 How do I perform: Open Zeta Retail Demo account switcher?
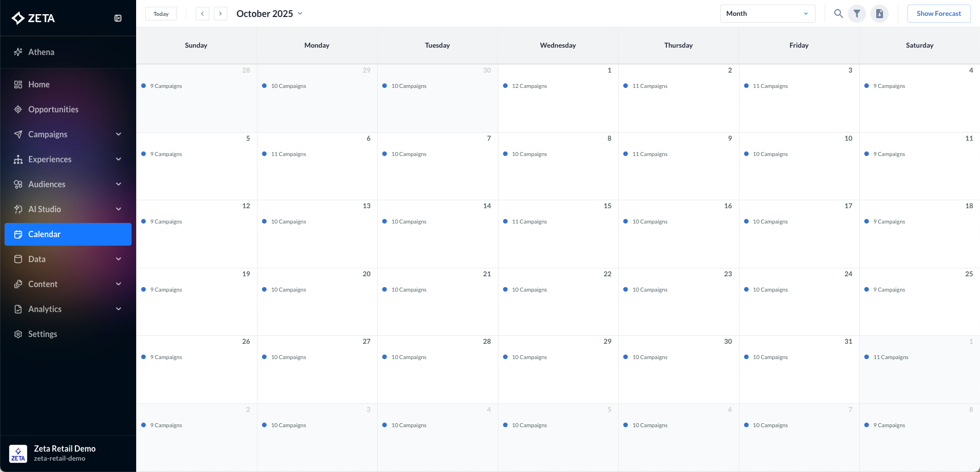point(65,453)
